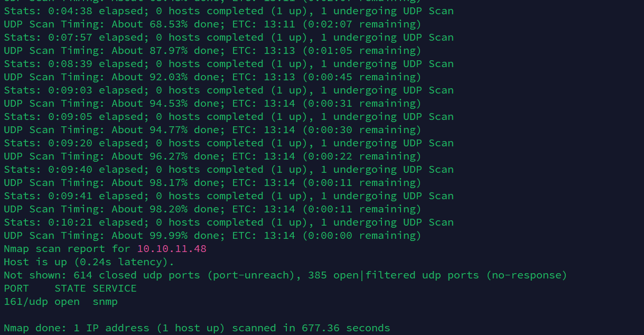The width and height of the screenshot is (644, 335).
Task: Click the 96.27% done timing line
Action: click(x=212, y=156)
